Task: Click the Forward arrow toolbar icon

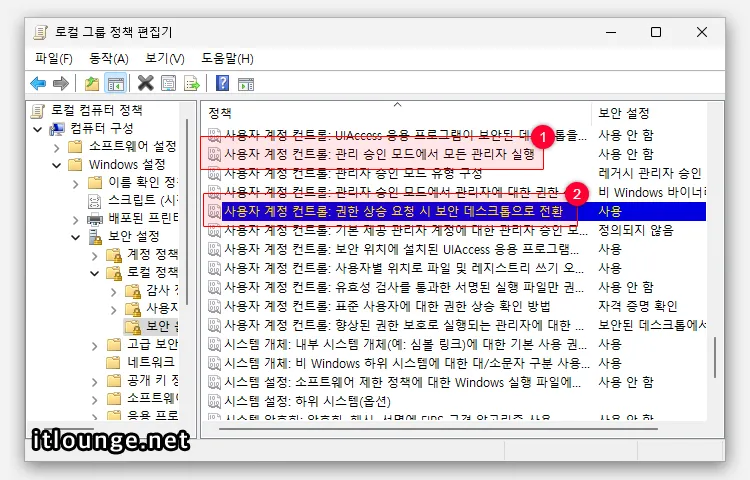Action: (x=61, y=84)
